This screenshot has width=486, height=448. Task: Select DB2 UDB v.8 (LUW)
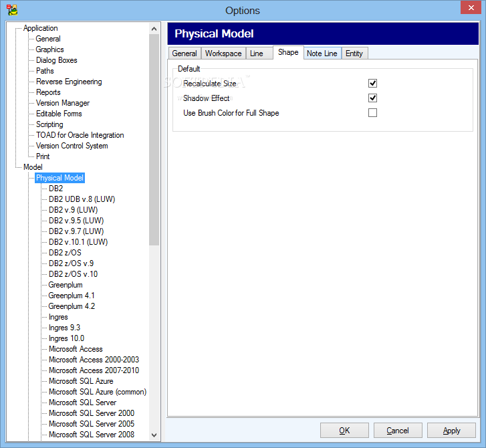(82, 199)
